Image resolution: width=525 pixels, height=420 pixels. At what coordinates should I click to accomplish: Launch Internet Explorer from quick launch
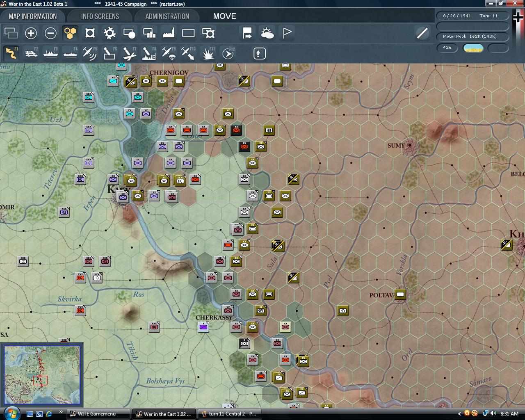(49, 414)
